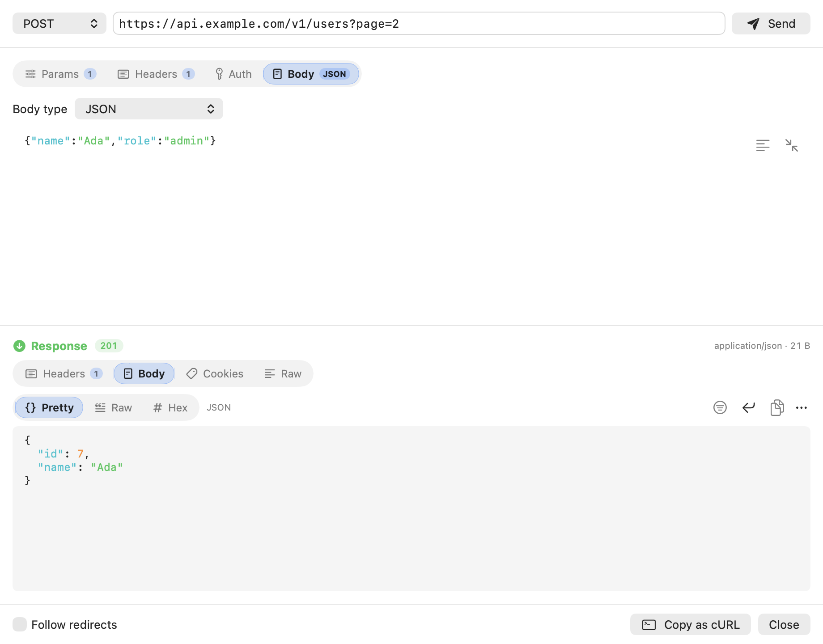Switch to Hex response view
The image size is (823, 644).
click(170, 407)
